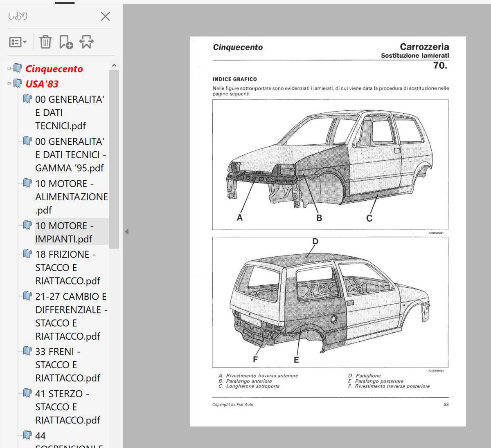The image size is (491, 448).
Task: Click the bookmark panel scroll up arrow
Action: coord(114,65)
